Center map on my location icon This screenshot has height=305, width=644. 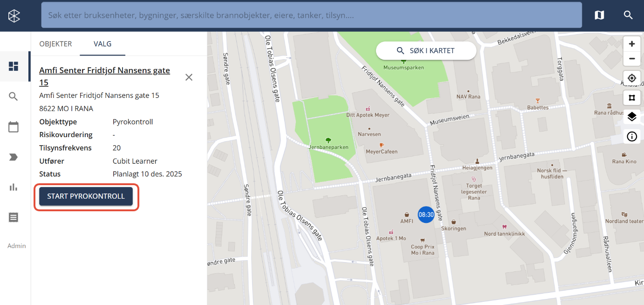click(632, 78)
